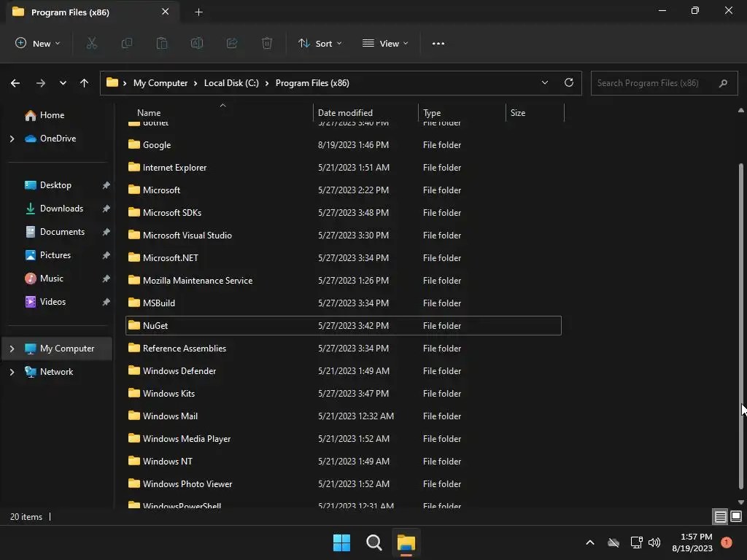Open Music in navigation pane

click(52, 279)
